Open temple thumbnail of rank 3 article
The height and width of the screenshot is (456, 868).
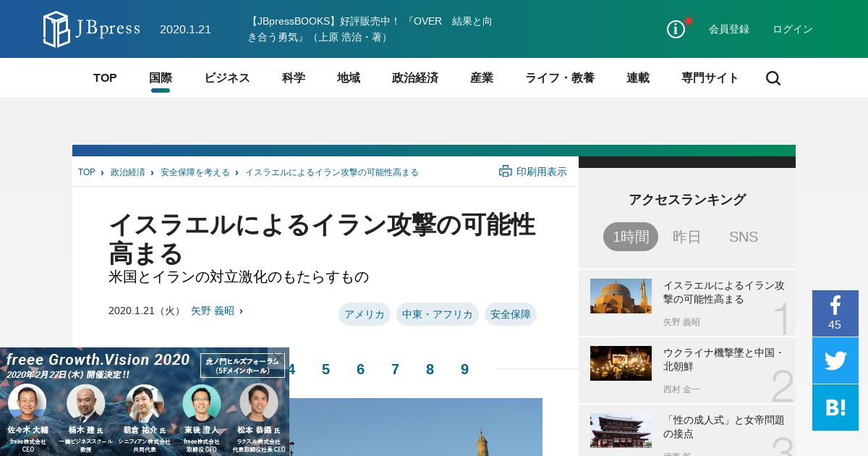click(621, 431)
